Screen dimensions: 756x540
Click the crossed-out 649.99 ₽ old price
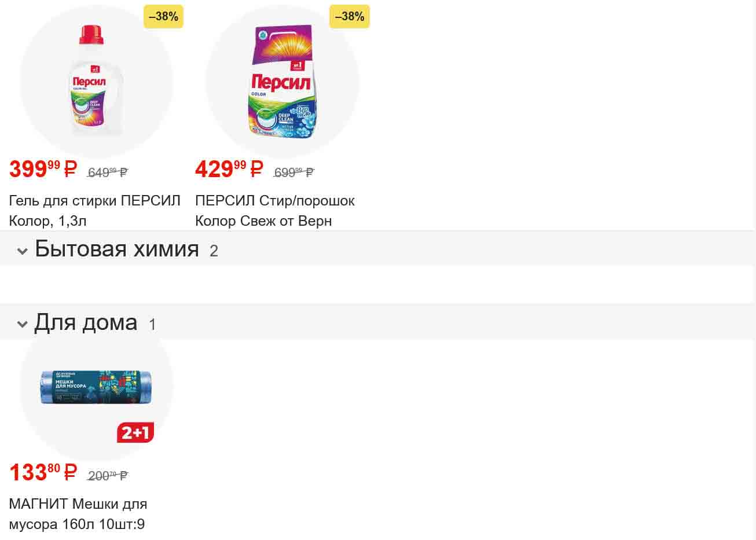[x=108, y=172]
